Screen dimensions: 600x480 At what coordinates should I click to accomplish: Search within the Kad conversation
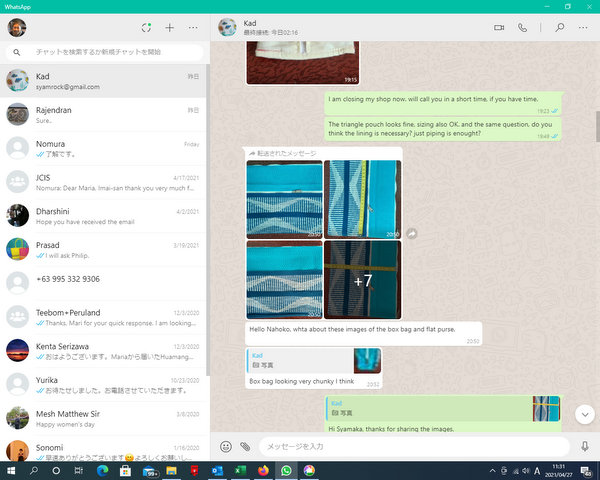click(560, 27)
